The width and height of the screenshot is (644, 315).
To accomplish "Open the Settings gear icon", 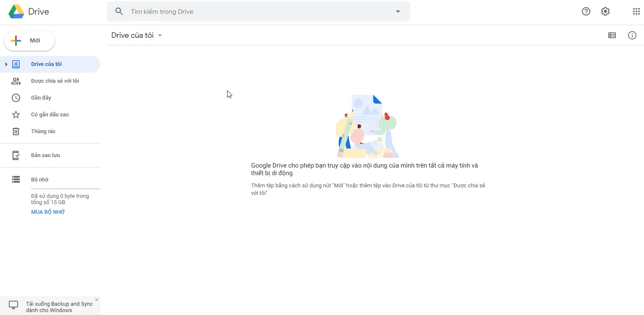I will coord(605,11).
